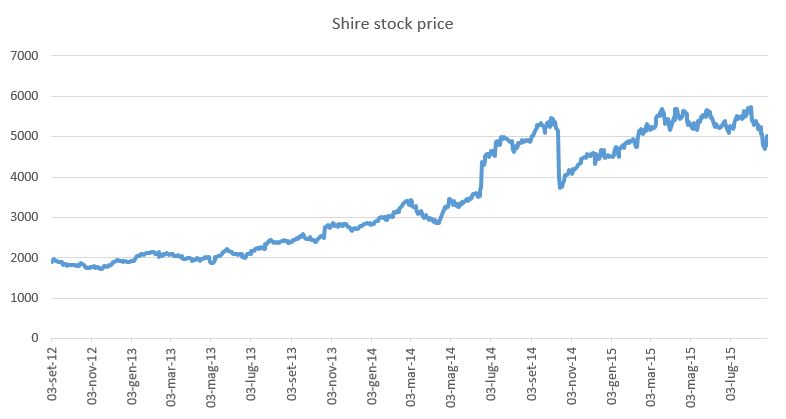The image size is (786, 419).
Task: Click the 03-nov-14 x-axis label
Action: pyautogui.click(x=572, y=376)
